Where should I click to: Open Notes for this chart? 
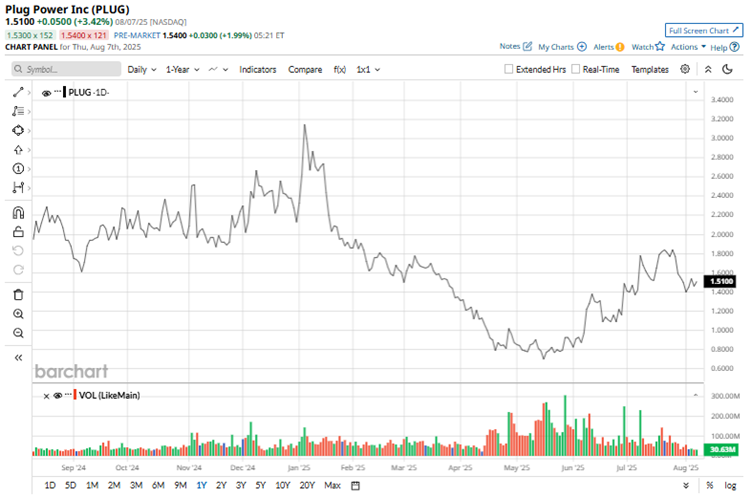[516, 47]
